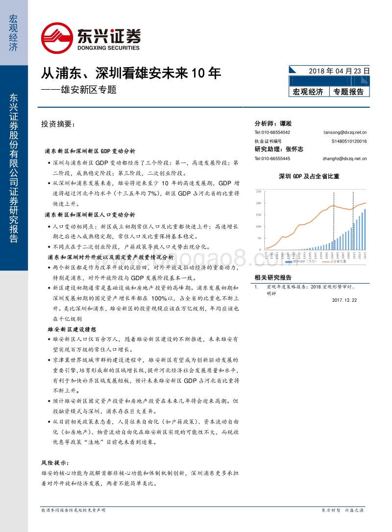Click bullet starting 雄安新区人口仅百余万人
Image resolution: width=392 pixels, height=532 pixels.
[x=144, y=344]
